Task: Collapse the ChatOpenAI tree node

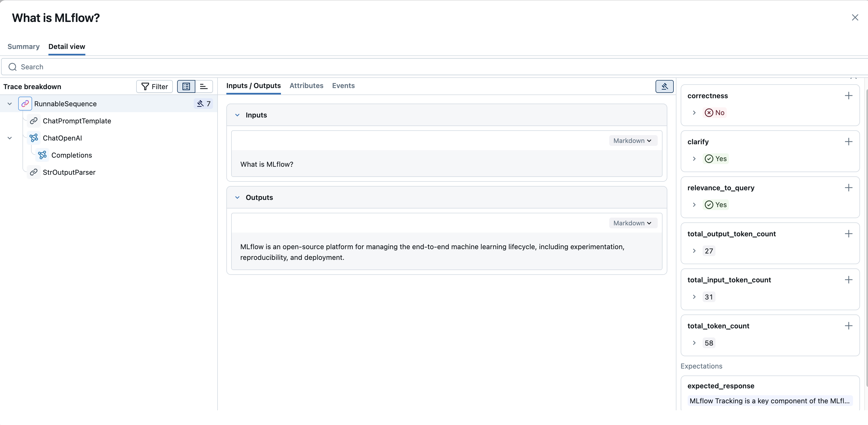Action: tap(10, 138)
